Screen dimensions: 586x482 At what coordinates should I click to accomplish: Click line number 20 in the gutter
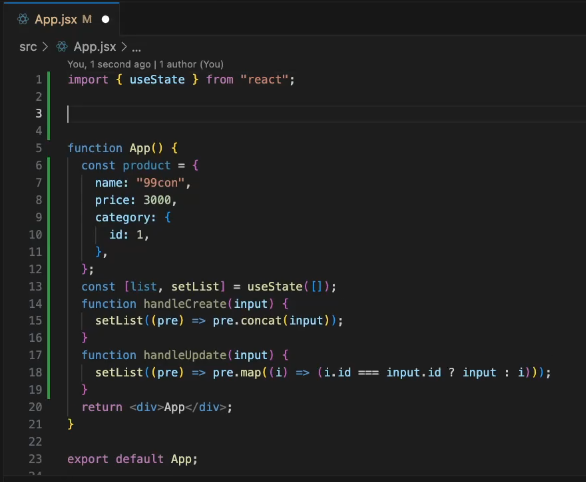click(x=36, y=407)
